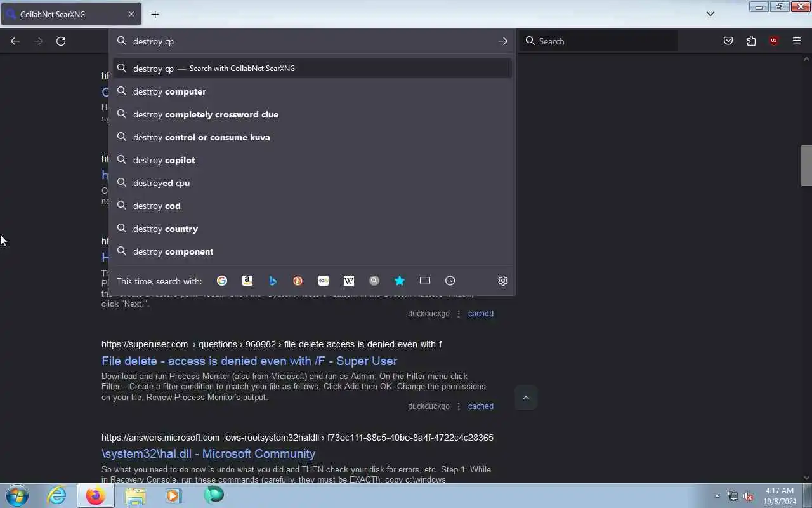Open the Extensions puzzle icon
The image size is (812, 508).
tap(751, 41)
